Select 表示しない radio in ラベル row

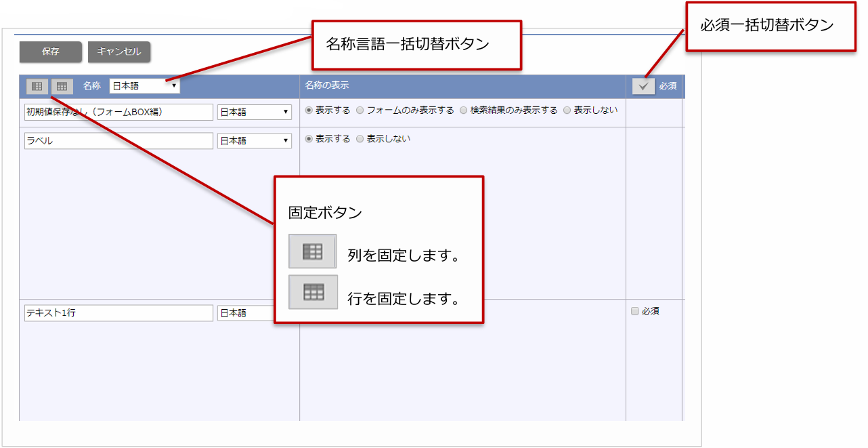point(360,139)
